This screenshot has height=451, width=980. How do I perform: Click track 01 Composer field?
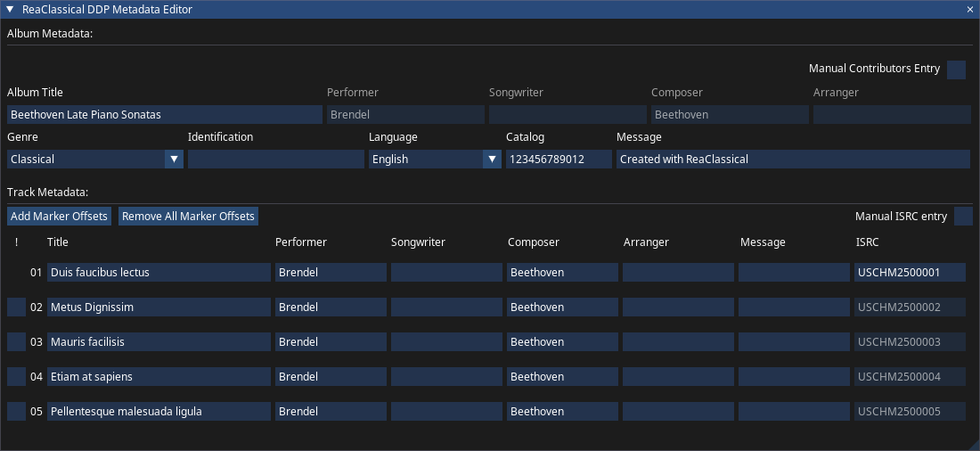coord(562,272)
